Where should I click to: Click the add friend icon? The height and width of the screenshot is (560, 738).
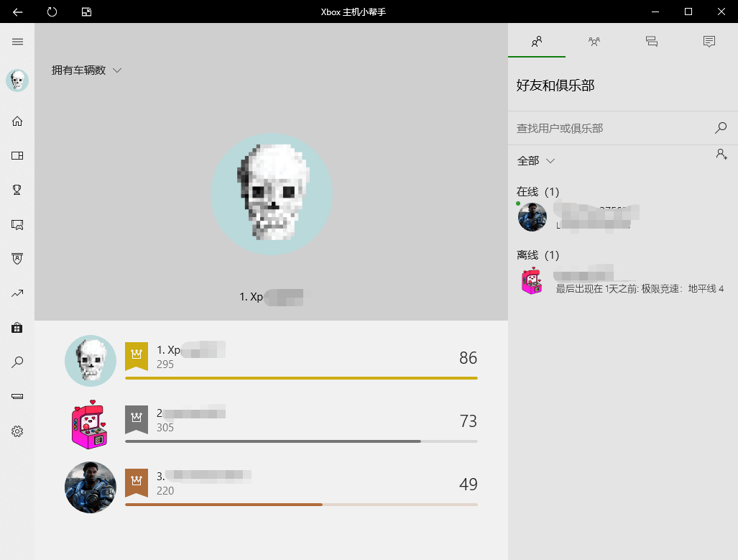(721, 154)
